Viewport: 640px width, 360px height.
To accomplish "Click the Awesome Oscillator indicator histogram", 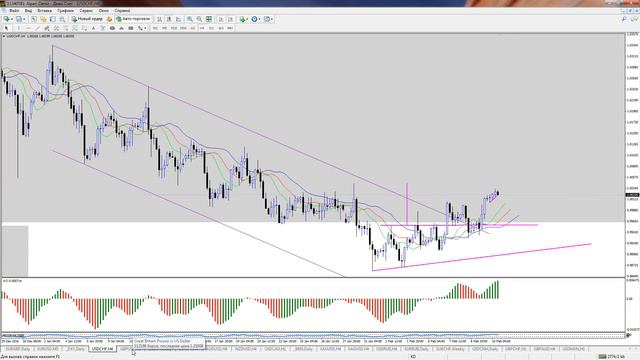I will tap(250, 304).
